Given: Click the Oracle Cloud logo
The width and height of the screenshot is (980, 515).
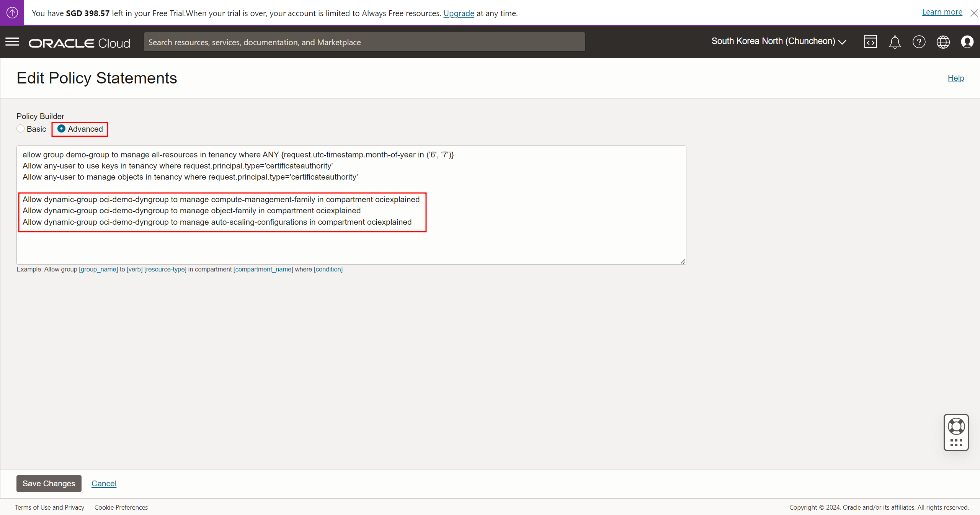Looking at the screenshot, I should [79, 43].
